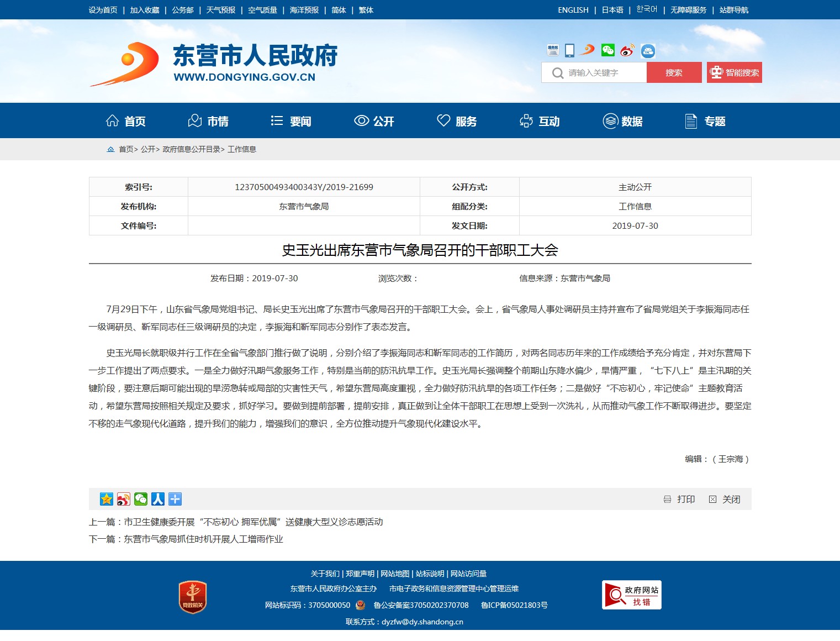Switch language via the ENGLISH link
Viewport: 840px width, 641px height.
573,10
